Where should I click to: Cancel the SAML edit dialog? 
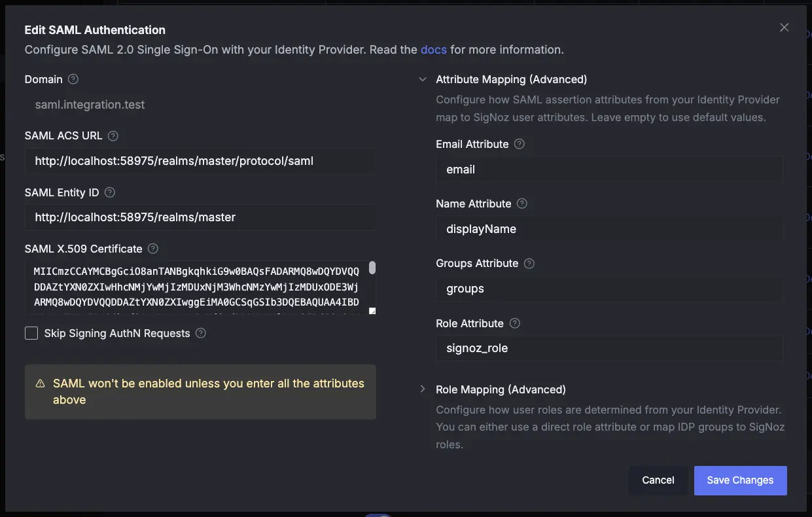point(658,480)
